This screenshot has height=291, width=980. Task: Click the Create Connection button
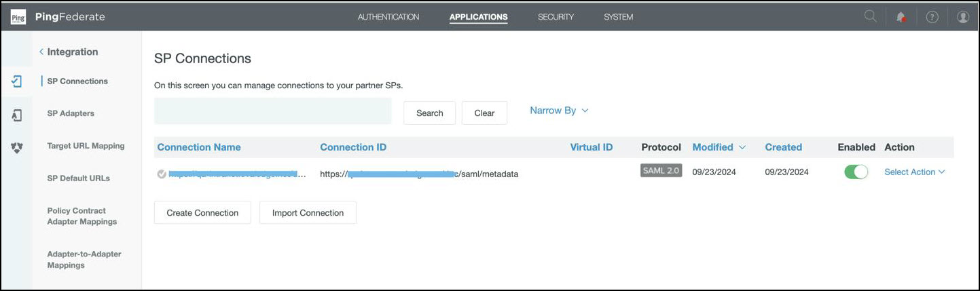(202, 213)
